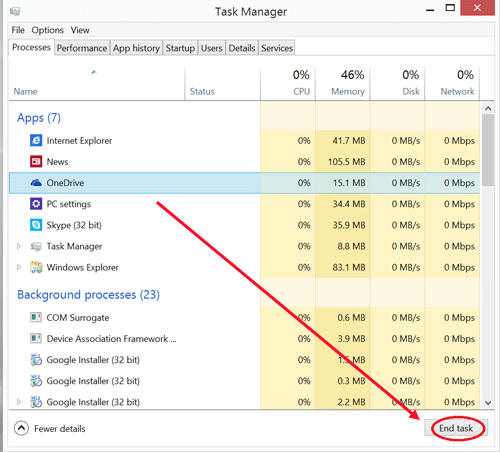Viewport: 500px width, 452px height.
Task: Switch to the Users tab
Action: tap(212, 48)
